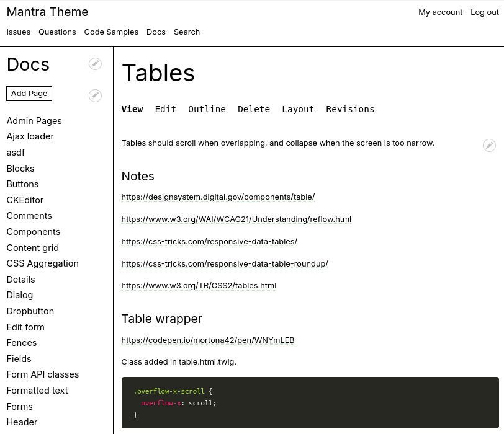
Task: Open My account link
Action: (440, 12)
